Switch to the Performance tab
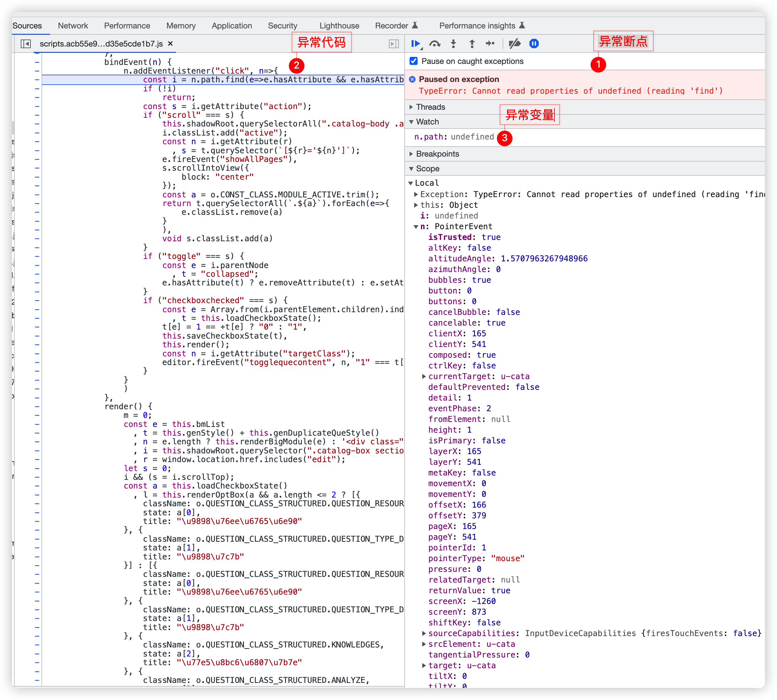The image size is (777, 700). tap(127, 25)
